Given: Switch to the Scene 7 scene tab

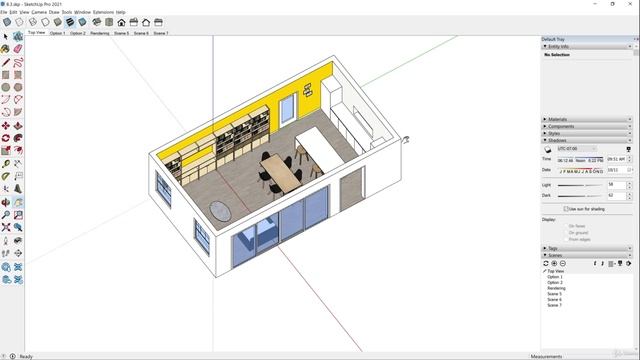Looking at the screenshot, I should click(x=161, y=33).
